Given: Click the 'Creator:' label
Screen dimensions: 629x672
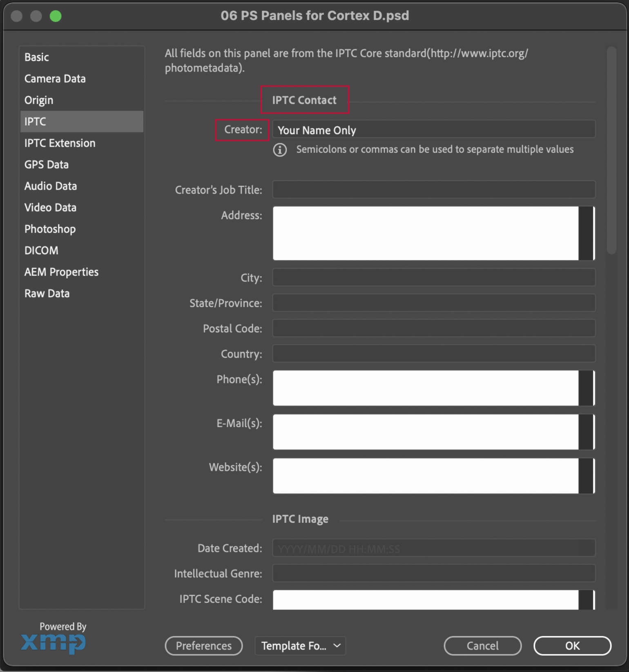Looking at the screenshot, I should 243,130.
